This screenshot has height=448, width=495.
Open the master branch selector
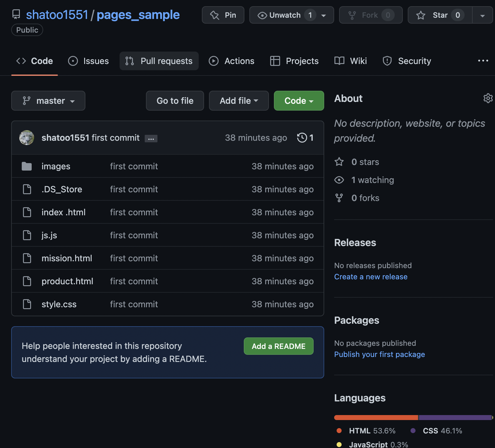tap(48, 101)
